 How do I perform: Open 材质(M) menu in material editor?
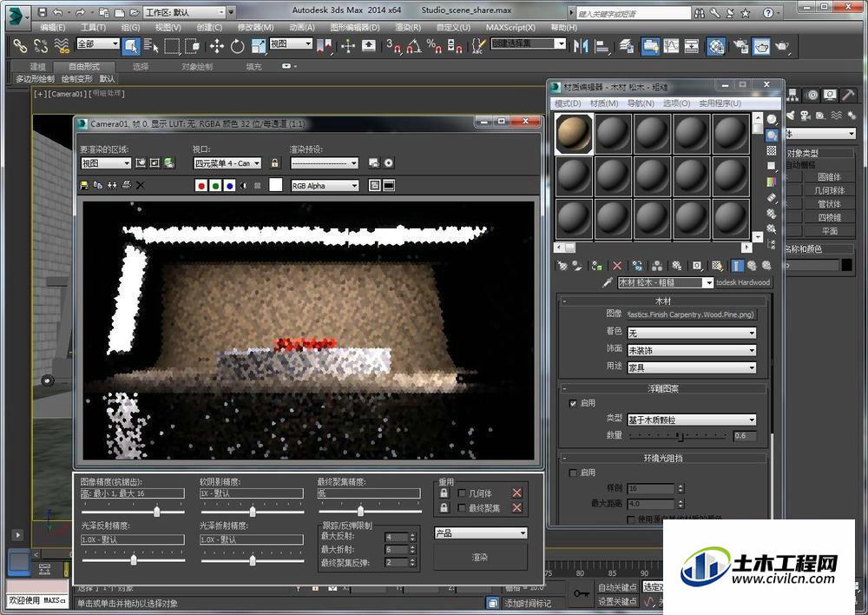[604, 103]
